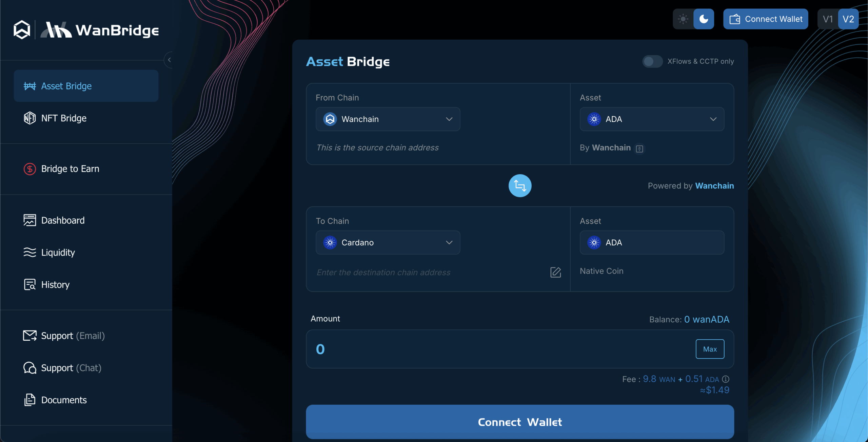Click the 'Asset Bridge' panel heading
868x442 pixels.
click(348, 62)
